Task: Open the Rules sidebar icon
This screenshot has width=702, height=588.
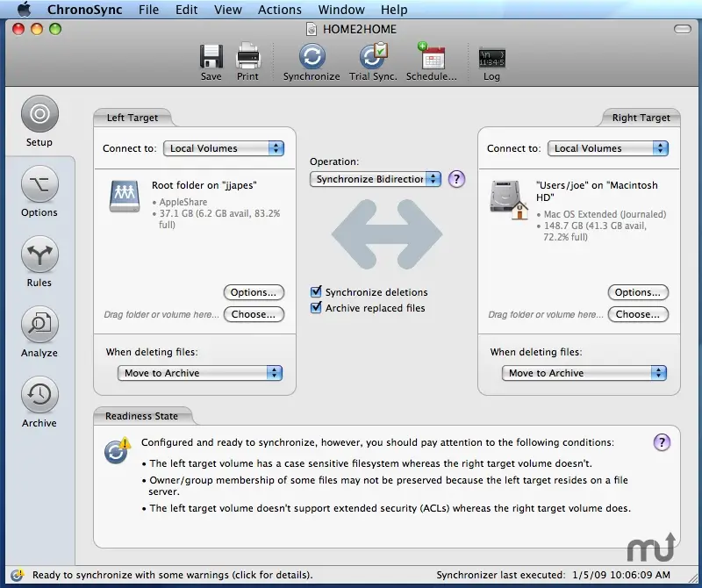Action: [x=39, y=254]
